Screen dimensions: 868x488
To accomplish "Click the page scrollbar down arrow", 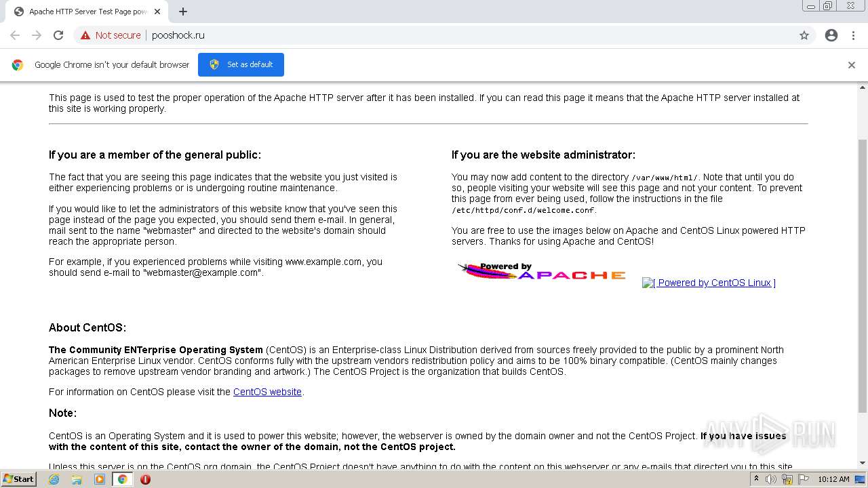I will pos(863,464).
